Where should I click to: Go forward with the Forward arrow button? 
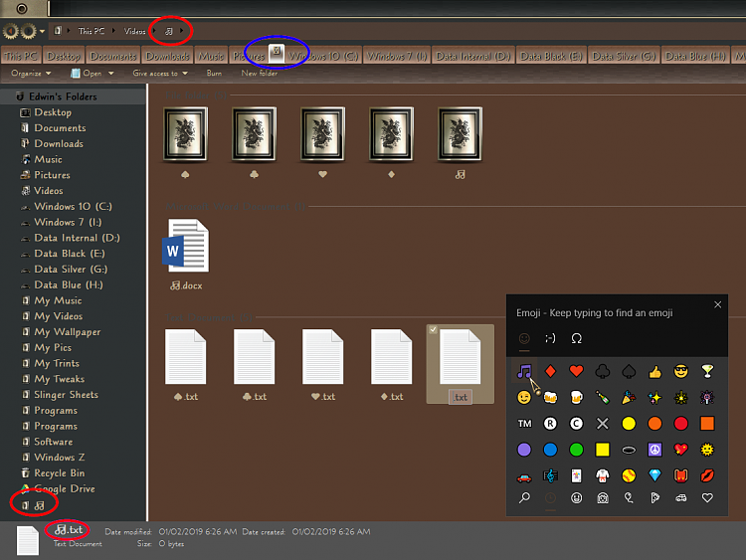pyautogui.click(x=29, y=32)
